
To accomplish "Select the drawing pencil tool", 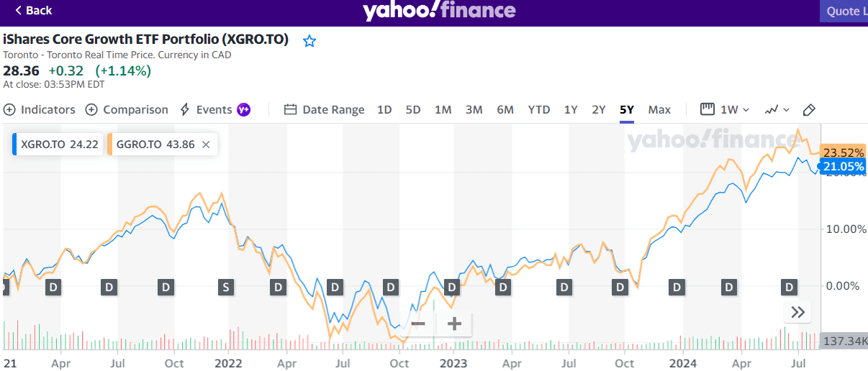I will (x=808, y=109).
